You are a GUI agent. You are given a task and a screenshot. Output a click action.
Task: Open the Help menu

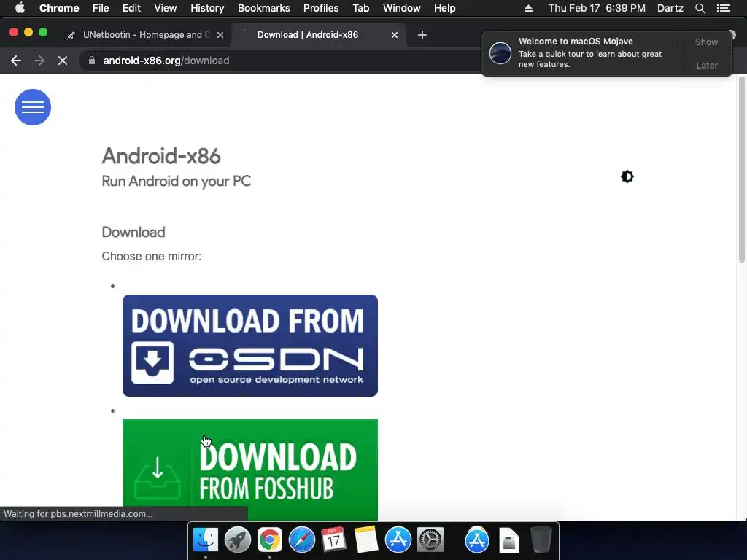tap(444, 8)
